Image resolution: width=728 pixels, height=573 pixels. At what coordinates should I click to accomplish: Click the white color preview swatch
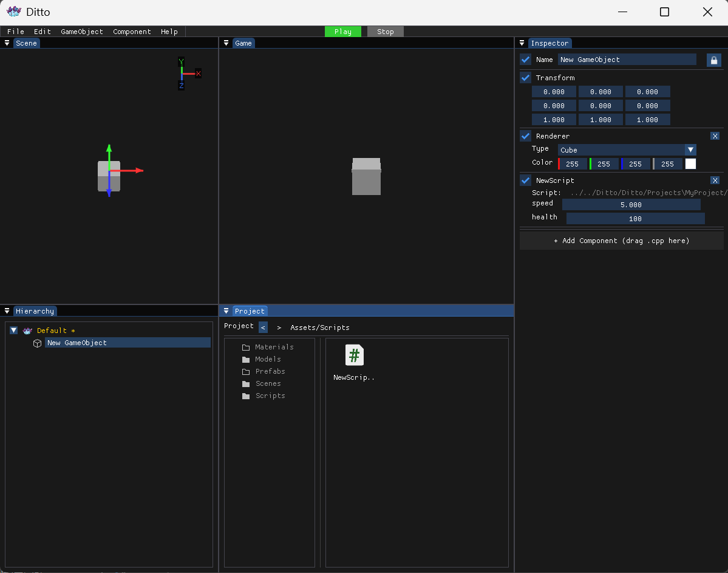tap(690, 164)
